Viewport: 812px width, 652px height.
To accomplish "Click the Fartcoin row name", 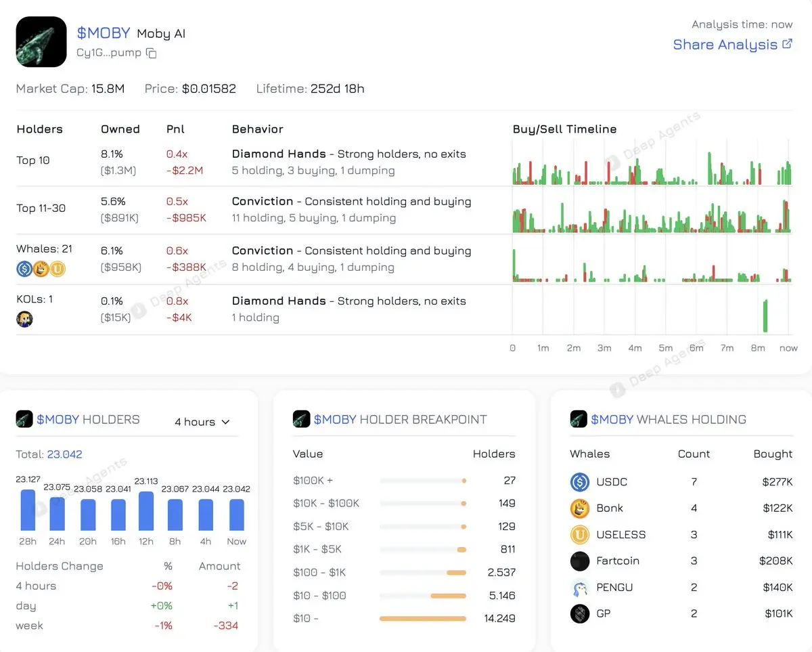I will tap(618, 561).
